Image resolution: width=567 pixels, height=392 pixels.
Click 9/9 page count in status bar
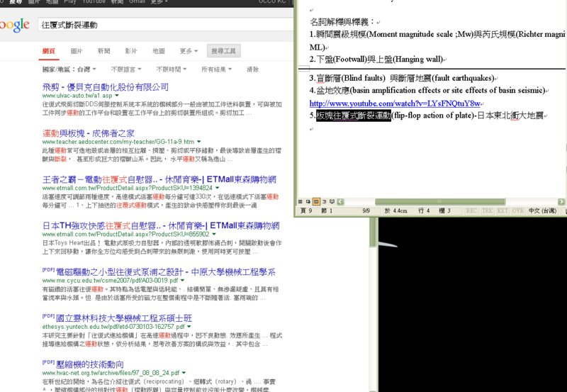366,211
